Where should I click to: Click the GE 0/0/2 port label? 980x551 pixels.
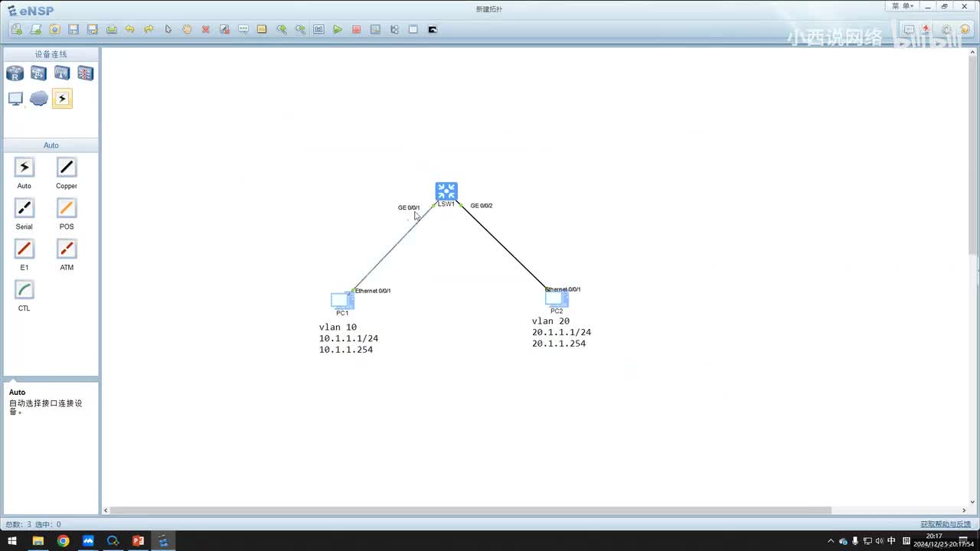[x=482, y=206]
